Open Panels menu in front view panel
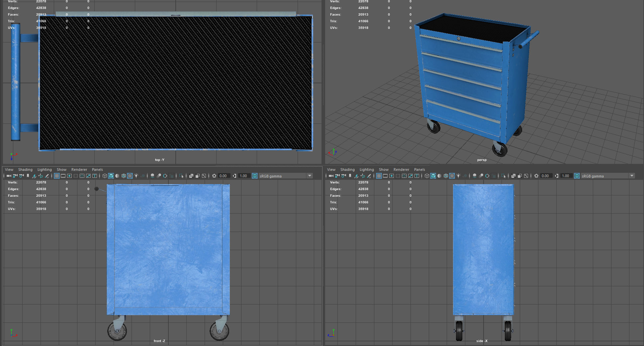The height and width of the screenshot is (346, 644). 97,170
